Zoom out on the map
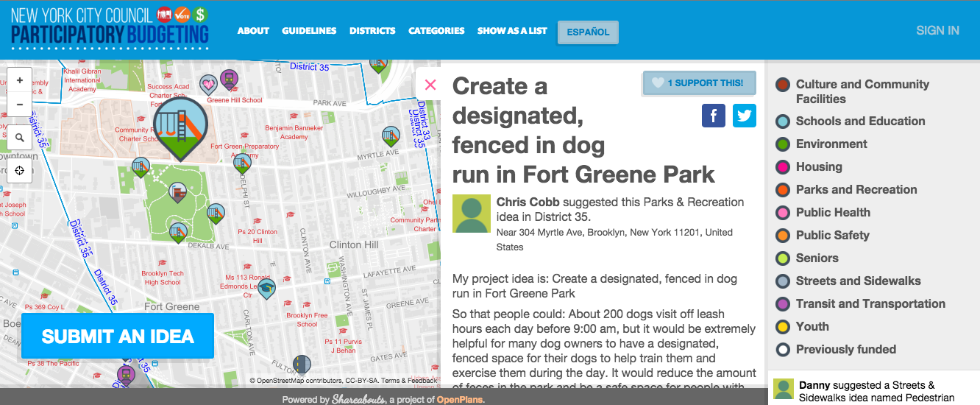The height and width of the screenshot is (405, 980). (x=19, y=104)
